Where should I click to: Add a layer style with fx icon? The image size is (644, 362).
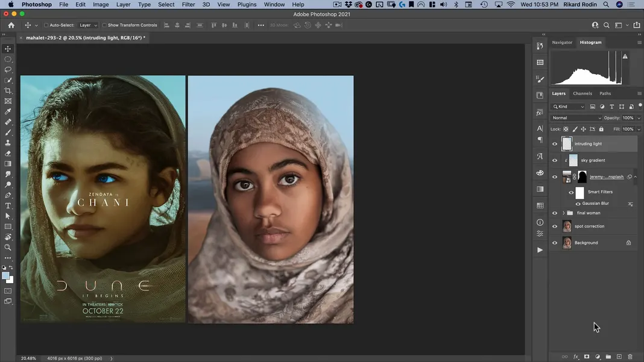pyautogui.click(x=576, y=357)
